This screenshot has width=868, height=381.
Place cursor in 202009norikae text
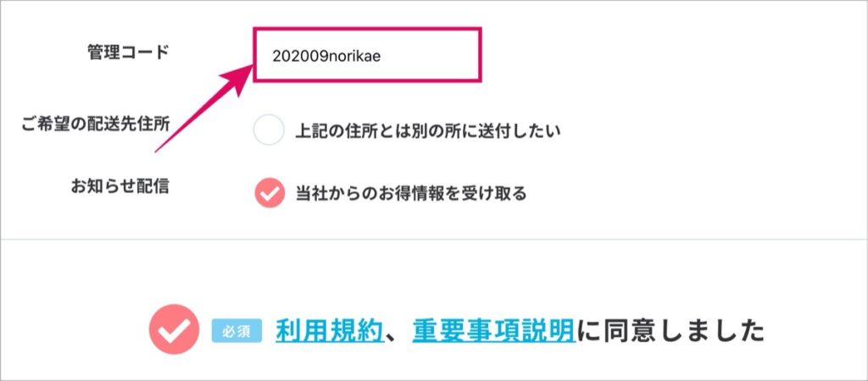pyautogui.click(x=326, y=57)
